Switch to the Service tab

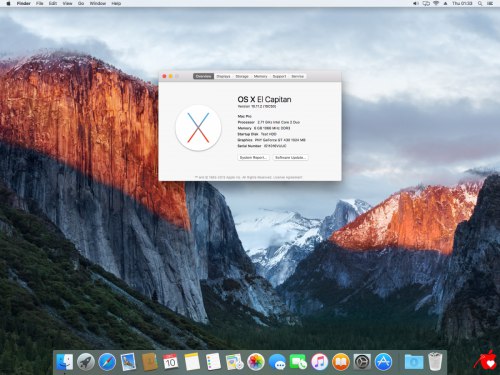coord(298,76)
